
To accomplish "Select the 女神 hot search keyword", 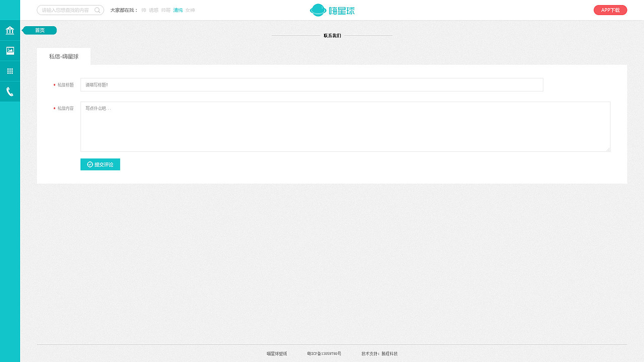I will click(190, 10).
